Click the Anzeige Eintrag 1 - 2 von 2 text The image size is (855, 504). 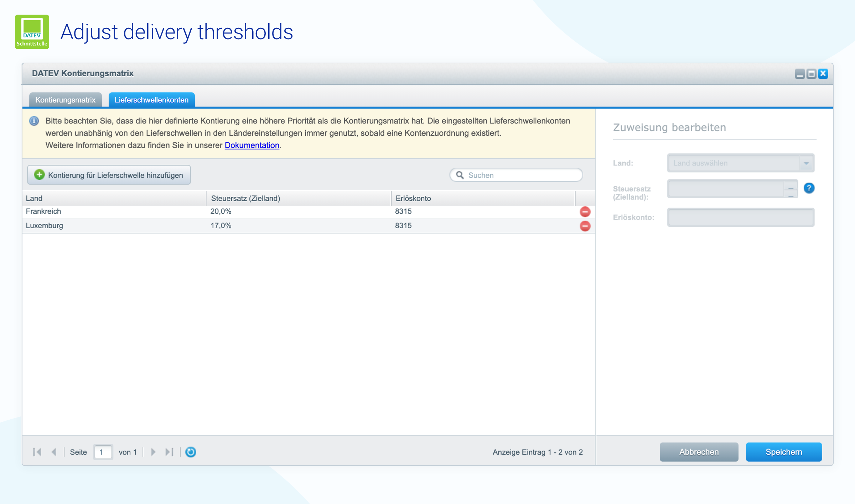click(x=538, y=452)
